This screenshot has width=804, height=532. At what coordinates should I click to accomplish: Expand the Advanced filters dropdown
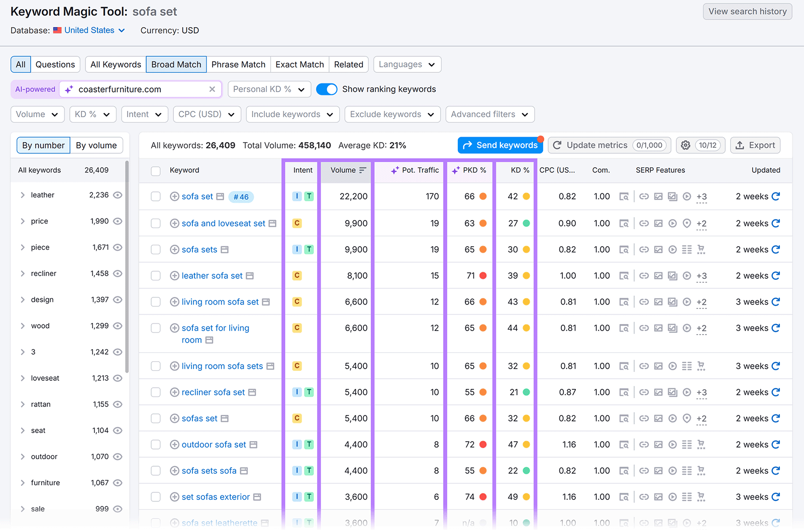click(489, 114)
